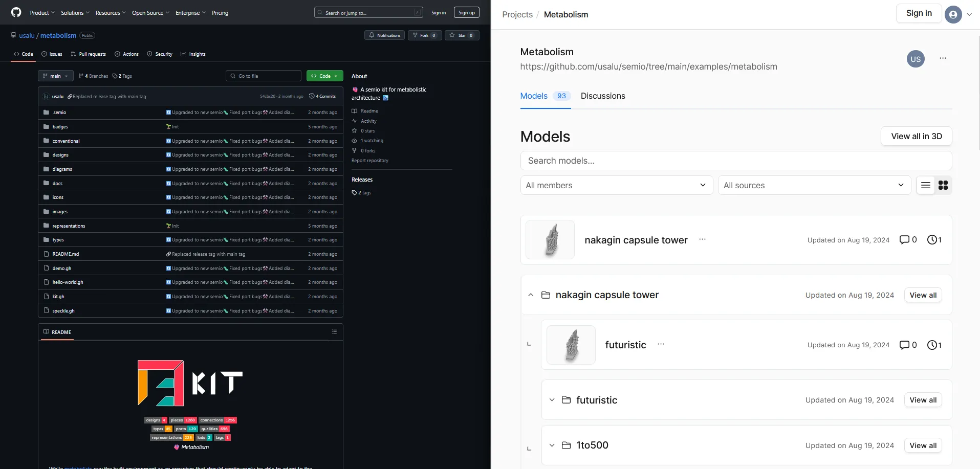Select the Issues tab
This screenshot has height=469, width=980.
click(52, 54)
